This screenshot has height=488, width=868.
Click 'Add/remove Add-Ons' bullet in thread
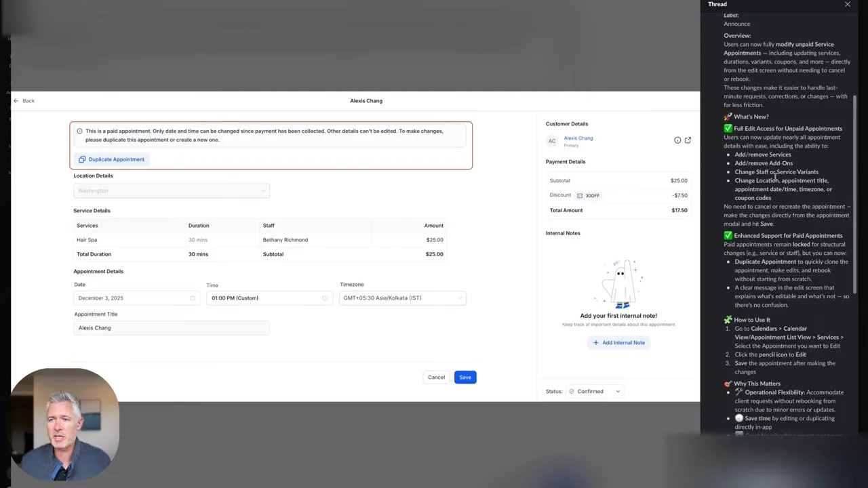pyautogui.click(x=764, y=163)
